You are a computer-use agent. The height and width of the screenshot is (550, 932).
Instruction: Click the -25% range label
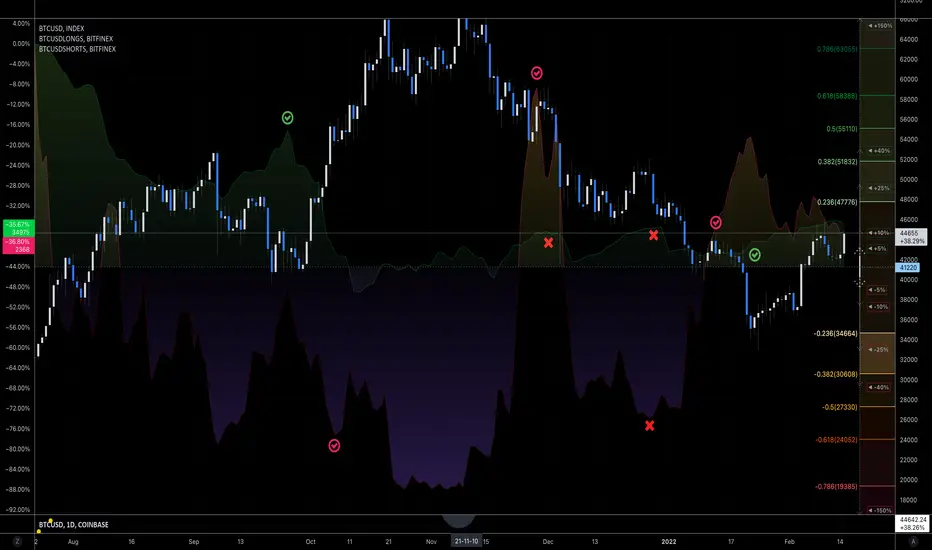click(879, 350)
